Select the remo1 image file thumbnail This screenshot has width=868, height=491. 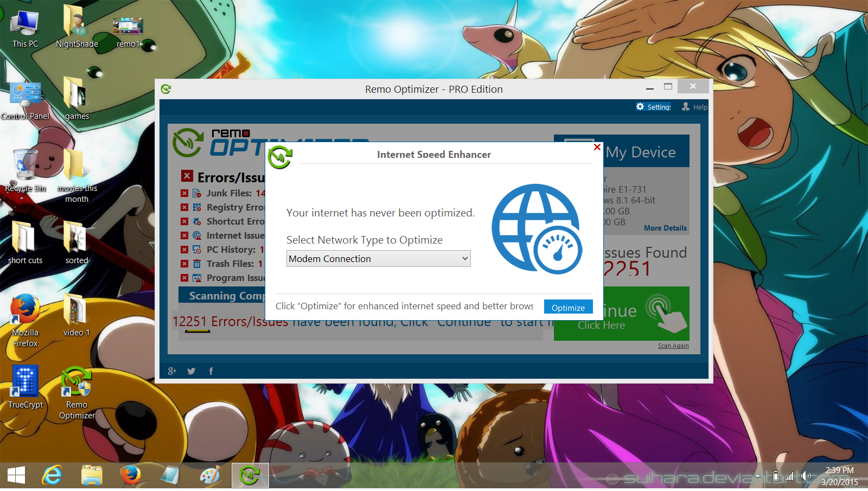128,33
